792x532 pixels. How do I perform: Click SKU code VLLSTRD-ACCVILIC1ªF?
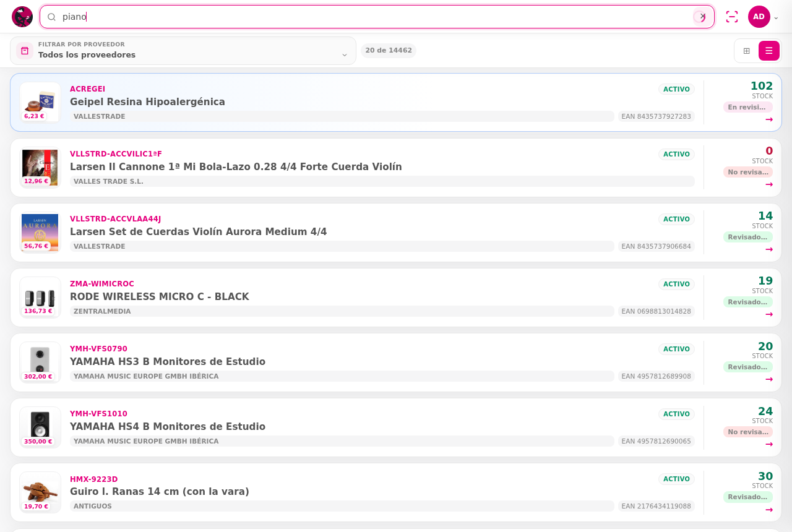pyautogui.click(x=116, y=154)
